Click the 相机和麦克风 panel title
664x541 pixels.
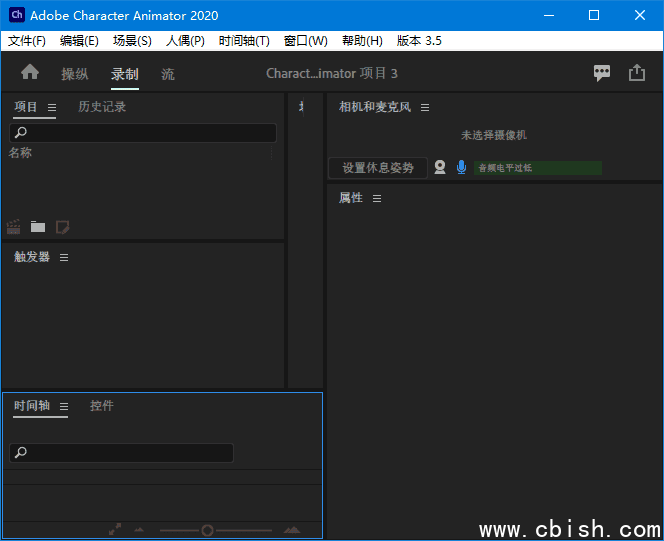pyautogui.click(x=375, y=107)
